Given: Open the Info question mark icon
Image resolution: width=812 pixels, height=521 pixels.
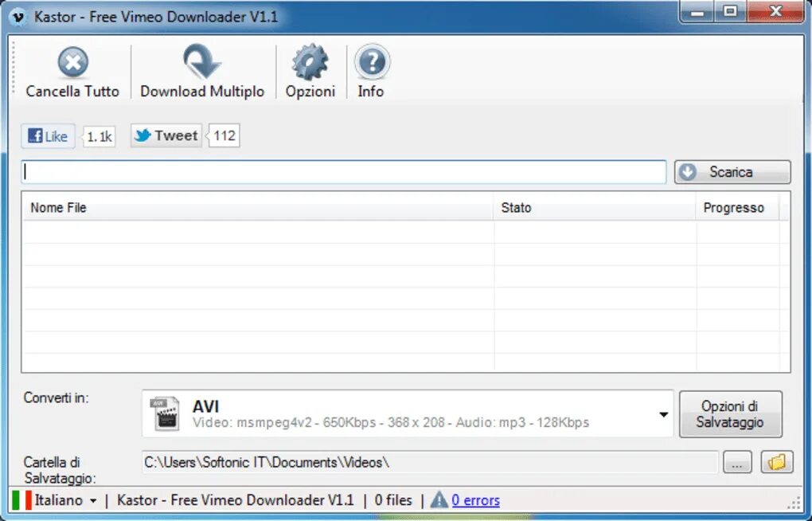Looking at the screenshot, I should coord(372,62).
